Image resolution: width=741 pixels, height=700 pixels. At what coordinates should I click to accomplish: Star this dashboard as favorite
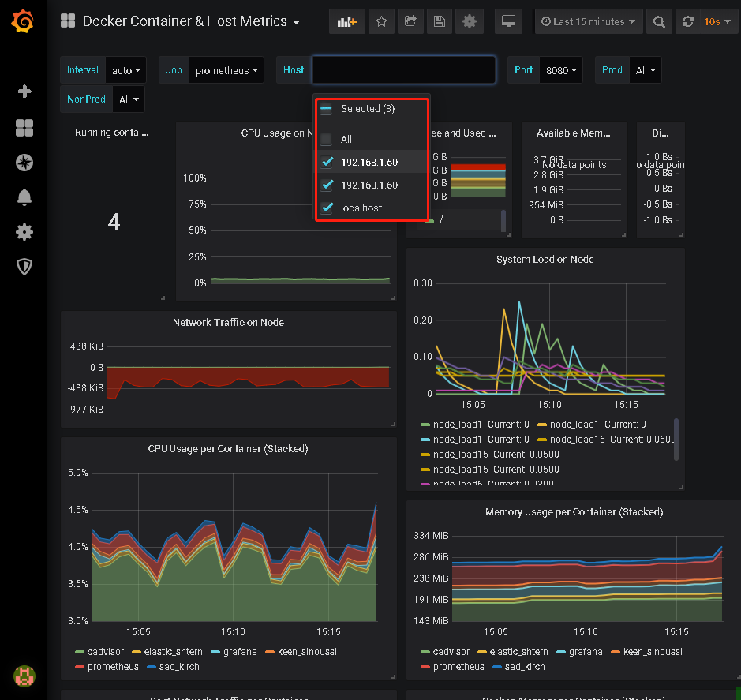click(x=381, y=21)
